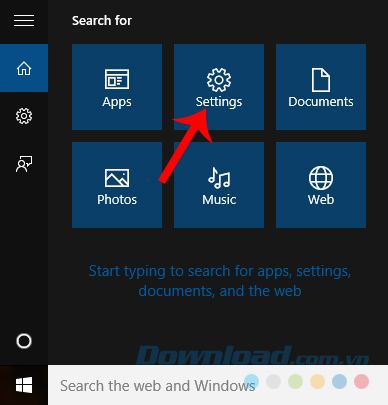388x405 pixels.
Task: Open the hamburger menu
Action: pyautogui.click(x=24, y=20)
